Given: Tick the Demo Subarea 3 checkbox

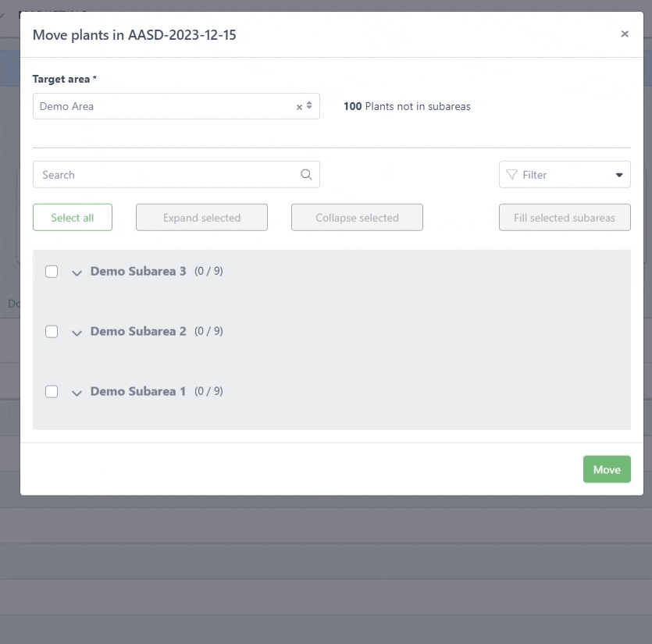Looking at the screenshot, I should pyautogui.click(x=52, y=272).
